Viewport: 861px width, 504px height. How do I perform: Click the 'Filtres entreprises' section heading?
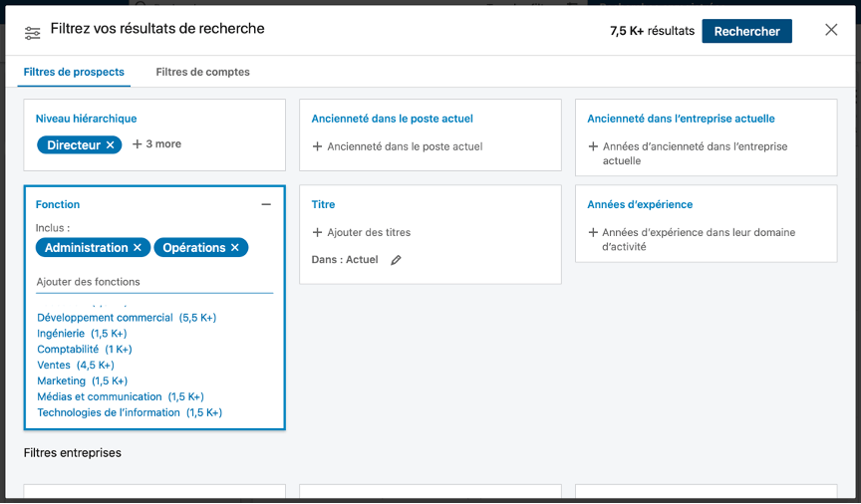coord(73,453)
